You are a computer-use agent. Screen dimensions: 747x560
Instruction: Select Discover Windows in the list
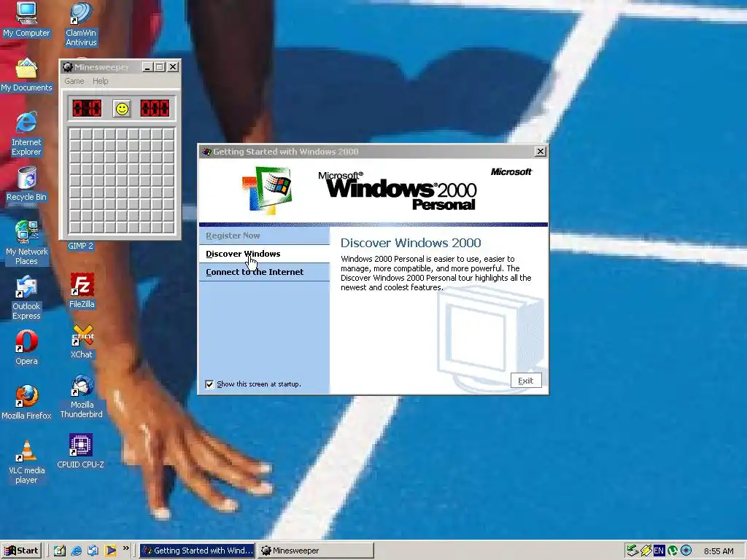point(264,254)
